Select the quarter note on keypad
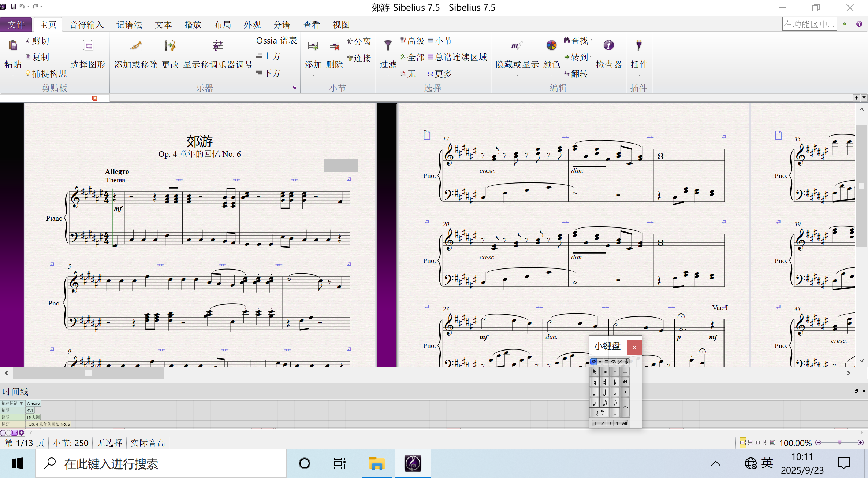Screen dimensions: 868x478 pyautogui.click(x=595, y=392)
